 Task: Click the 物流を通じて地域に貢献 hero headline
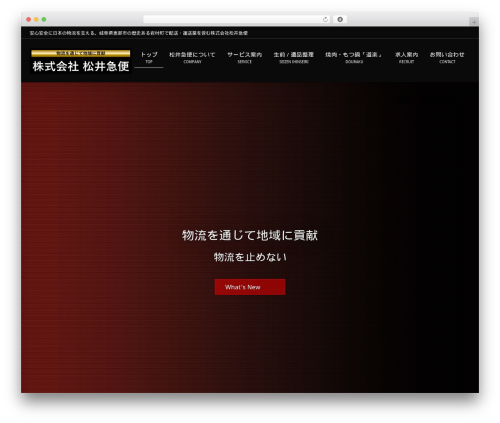250,235
